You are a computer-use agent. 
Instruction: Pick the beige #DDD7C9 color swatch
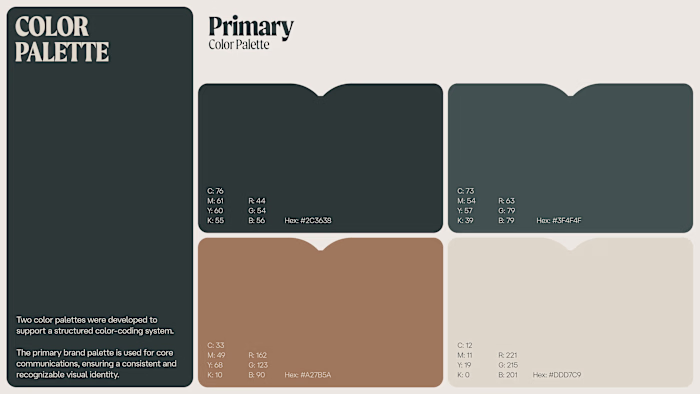pos(571,312)
